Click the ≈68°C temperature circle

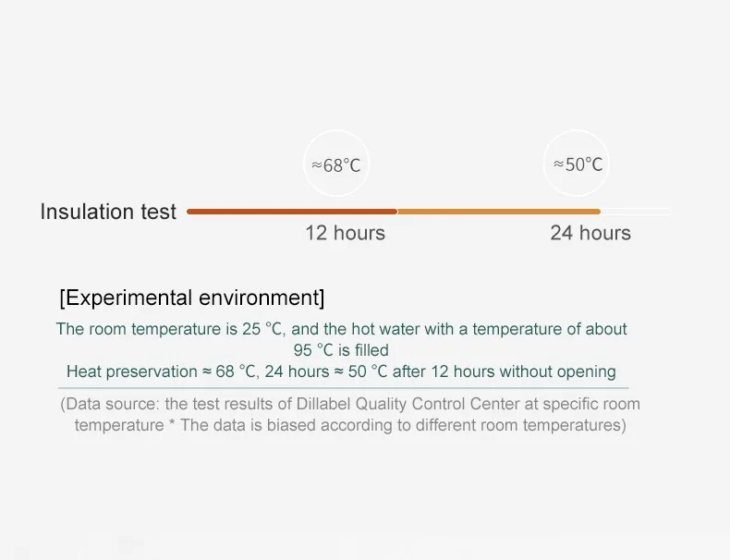coord(336,164)
